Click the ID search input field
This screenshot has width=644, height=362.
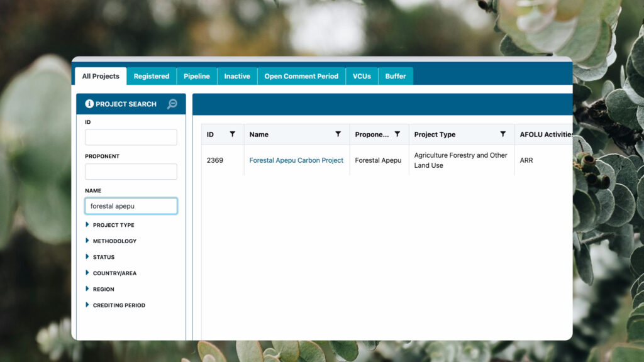click(x=131, y=138)
